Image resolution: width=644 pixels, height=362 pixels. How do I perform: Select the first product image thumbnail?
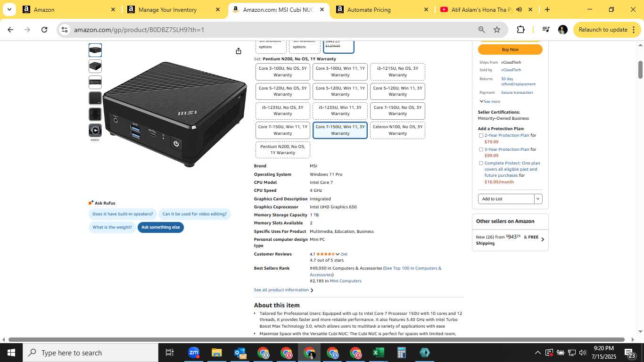pyautogui.click(x=95, y=50)
